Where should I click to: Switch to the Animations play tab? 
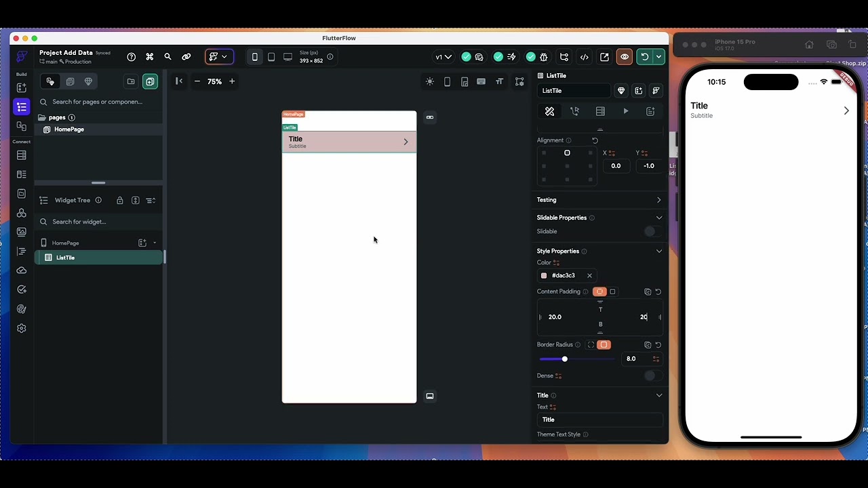tap(626, 111)
